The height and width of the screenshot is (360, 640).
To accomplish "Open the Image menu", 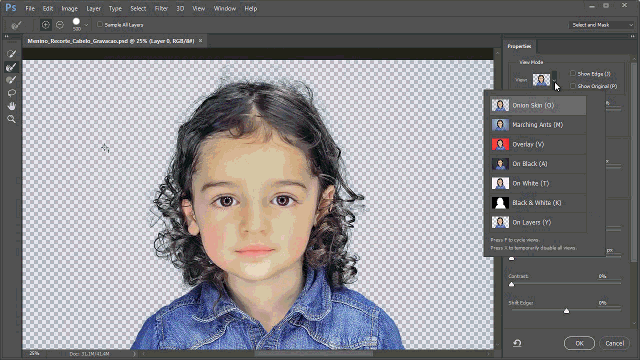I will pyautogui.click(x=69, y=8).
